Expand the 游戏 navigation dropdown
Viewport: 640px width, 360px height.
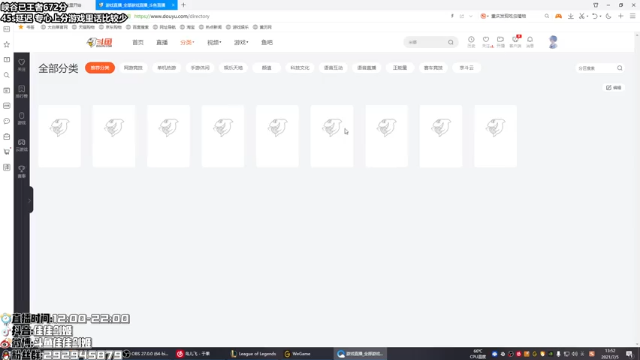(x=241, y=42)
